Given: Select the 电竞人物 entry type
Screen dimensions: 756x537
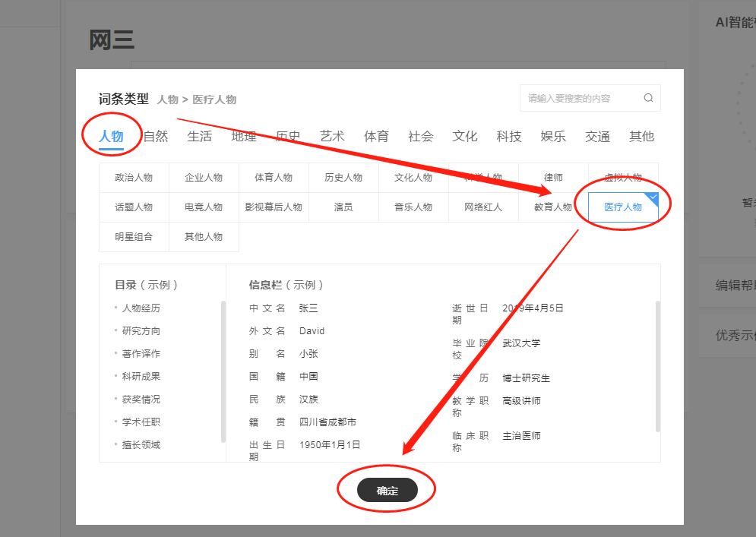Looking at the screenshot, I should click(204, 207).
